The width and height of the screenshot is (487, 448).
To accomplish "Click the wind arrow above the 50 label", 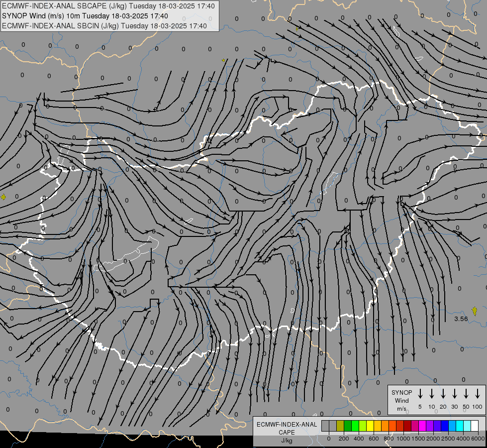I will tap(466, 394).
